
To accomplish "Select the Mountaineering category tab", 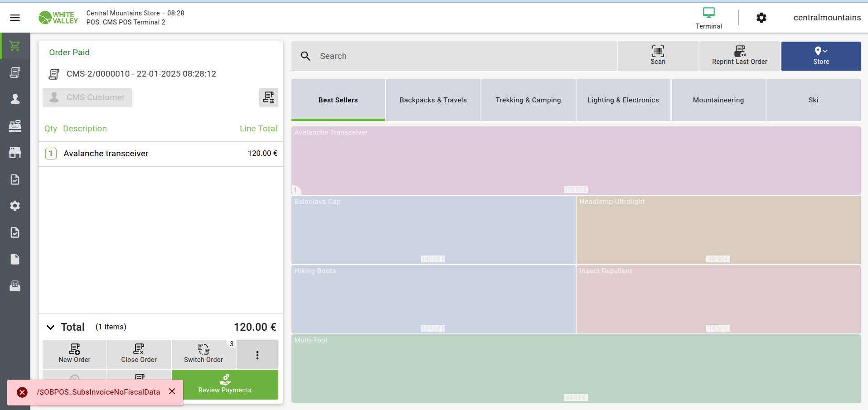I will click(718, 100).
